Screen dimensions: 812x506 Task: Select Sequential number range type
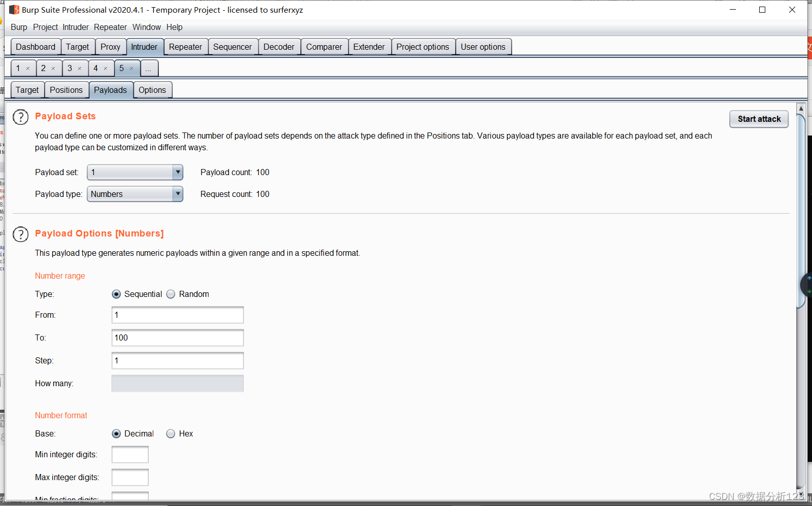point(116,294)
